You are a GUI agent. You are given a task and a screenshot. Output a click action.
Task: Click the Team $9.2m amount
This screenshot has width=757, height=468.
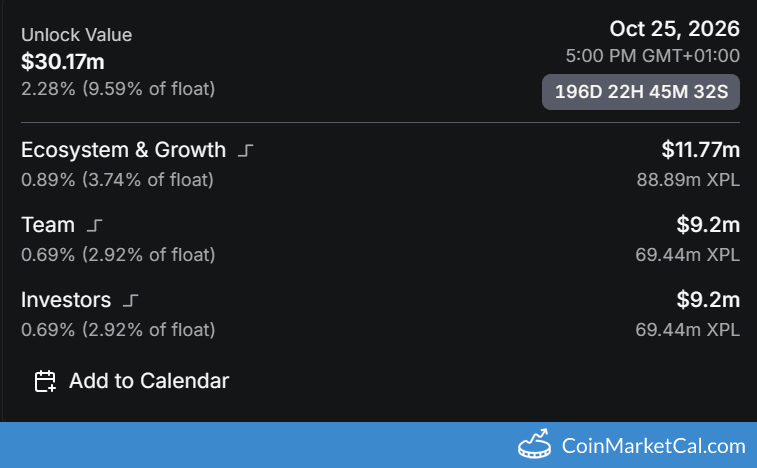[x=708, y=225]
